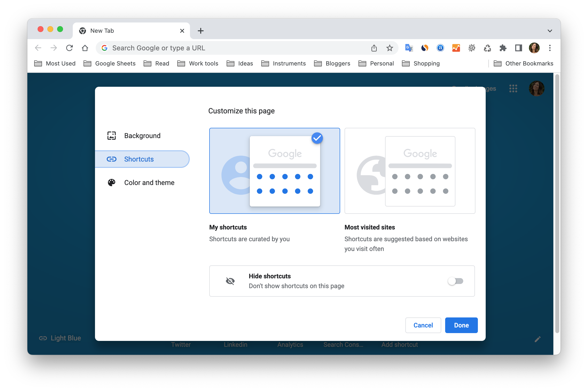The width and height of the screenshot is (588, 391).
Task: Open the home page via home icon
Action: (85, 48)
